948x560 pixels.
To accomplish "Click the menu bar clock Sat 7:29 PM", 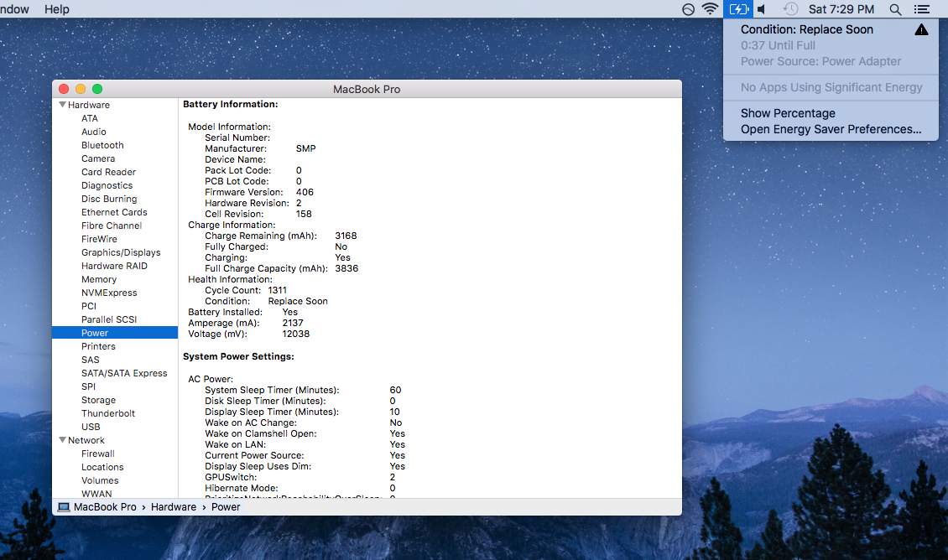I will (841, 9).
